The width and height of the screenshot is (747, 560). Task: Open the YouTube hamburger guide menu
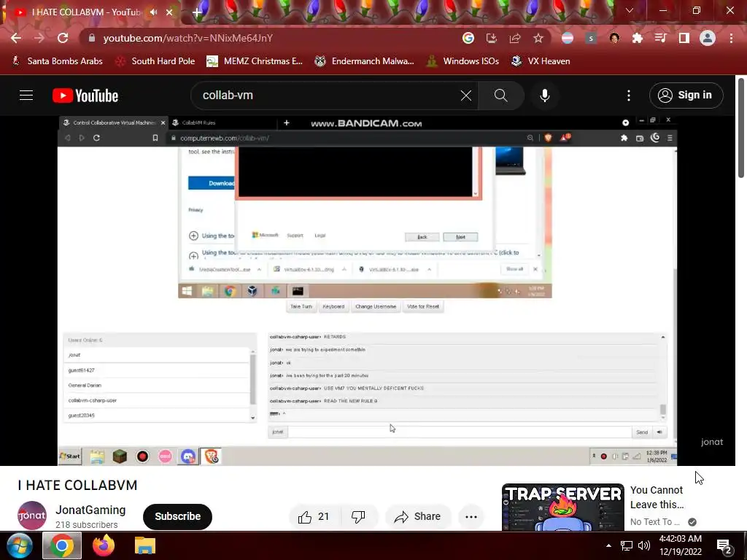pyautogui.click(x=26, y=96)
